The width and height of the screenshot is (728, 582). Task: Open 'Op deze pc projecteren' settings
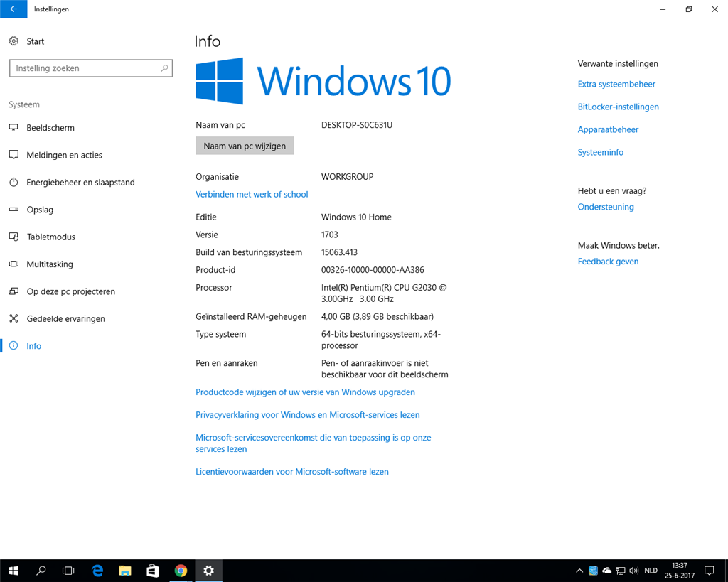63,291
